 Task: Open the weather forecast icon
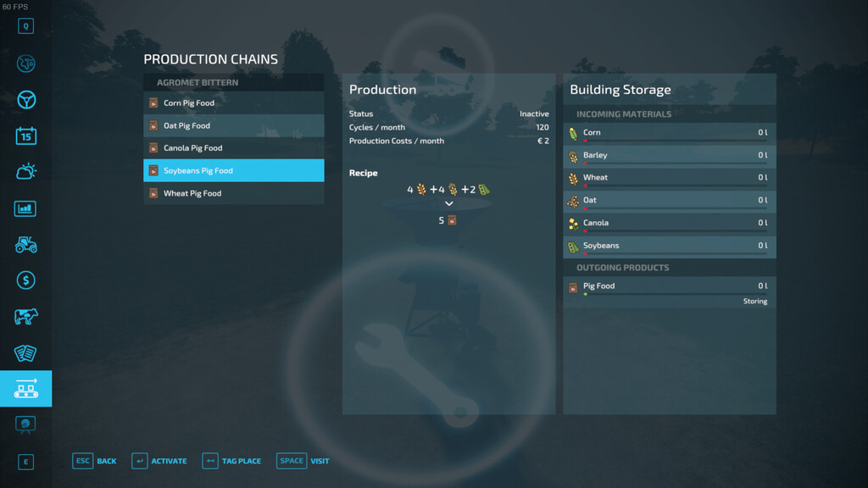26,171
